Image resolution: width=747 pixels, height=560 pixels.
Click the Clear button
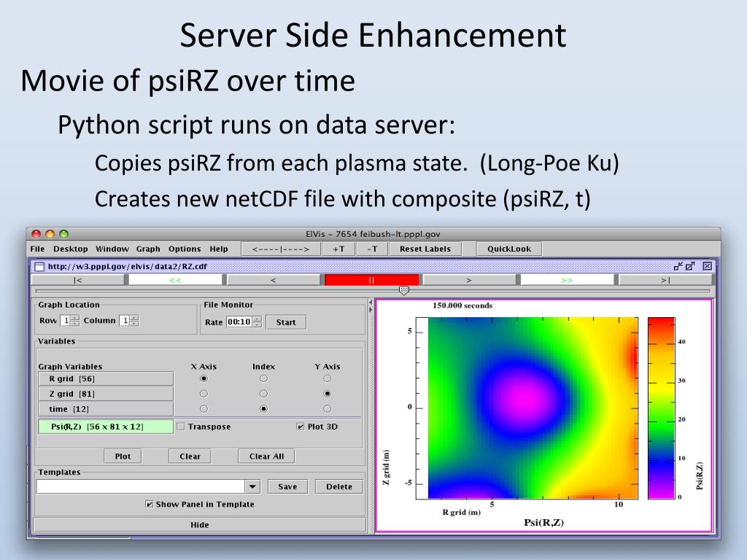190,456
